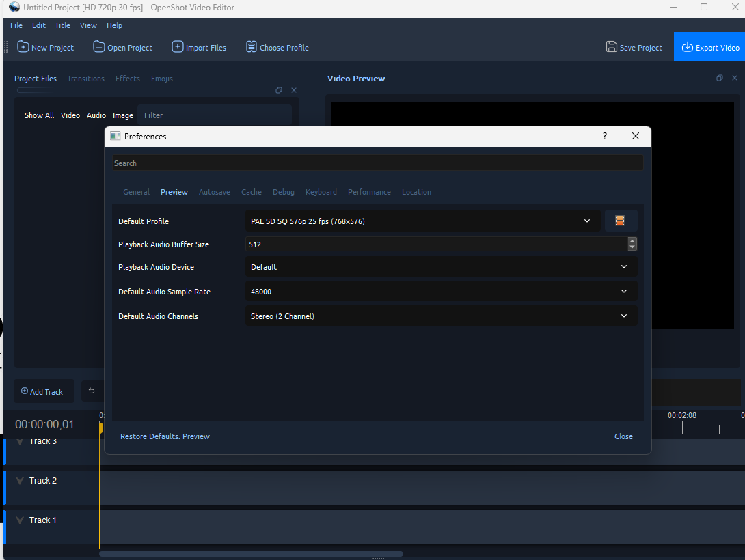Close the Video Preview panel

pyautogui.click(x=735, y=78)
